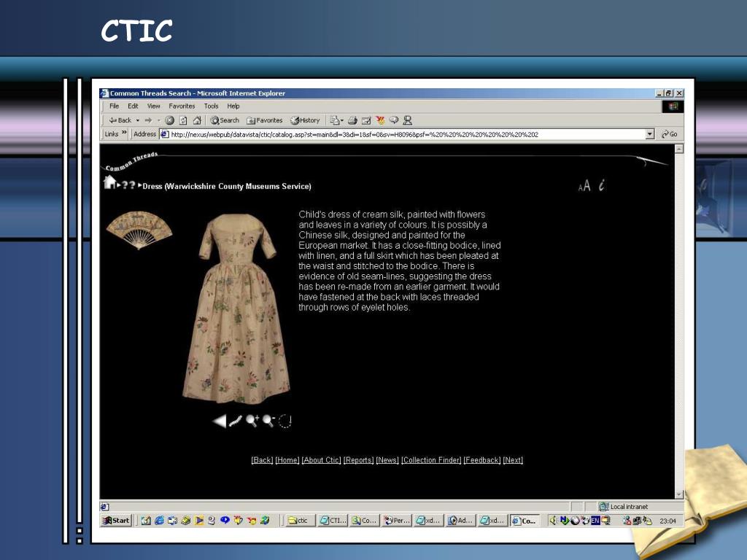Click scrollbar up arrow
747x560 pixels.
coord(679,149)
